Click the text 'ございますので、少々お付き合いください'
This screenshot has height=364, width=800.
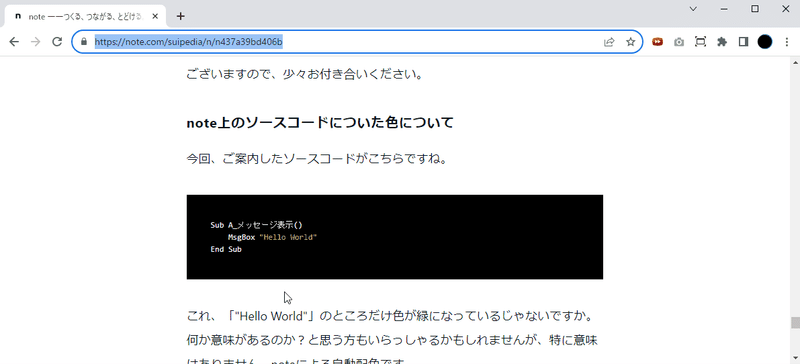305,75
